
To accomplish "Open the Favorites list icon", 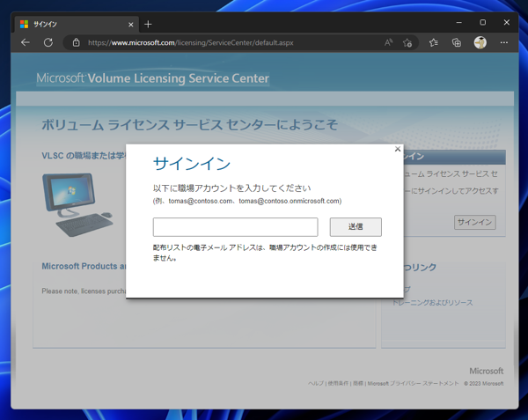I will (x=433, y=42).
